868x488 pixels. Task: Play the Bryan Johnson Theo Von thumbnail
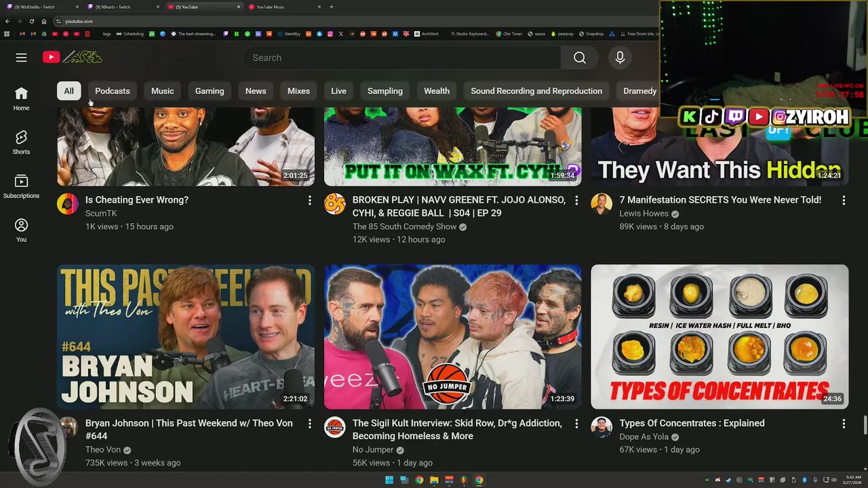pyautogui.click(x=186, y=337)
